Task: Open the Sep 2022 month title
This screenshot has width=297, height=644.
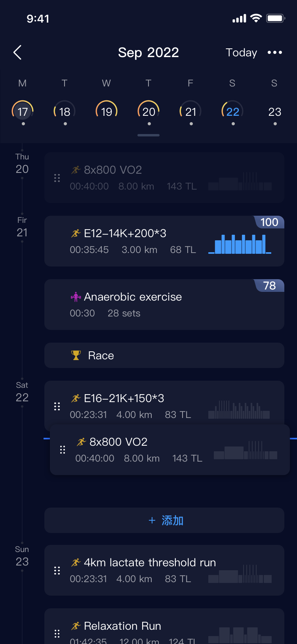Action: (148, 52)
